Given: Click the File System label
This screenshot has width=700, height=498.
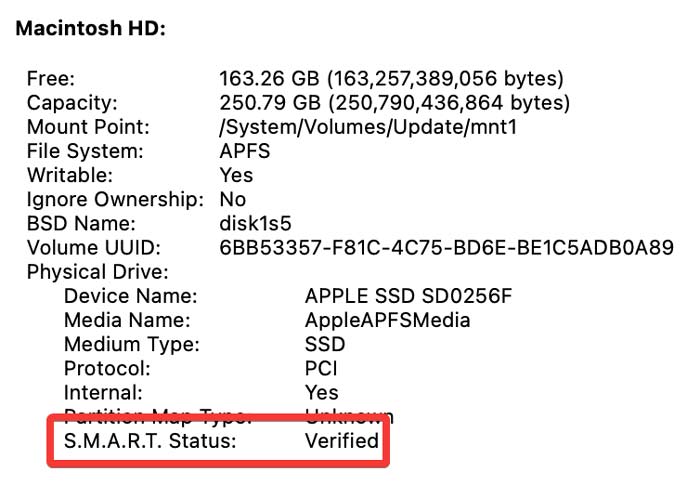Looking at the screenshot, I should tap(84, 151).
